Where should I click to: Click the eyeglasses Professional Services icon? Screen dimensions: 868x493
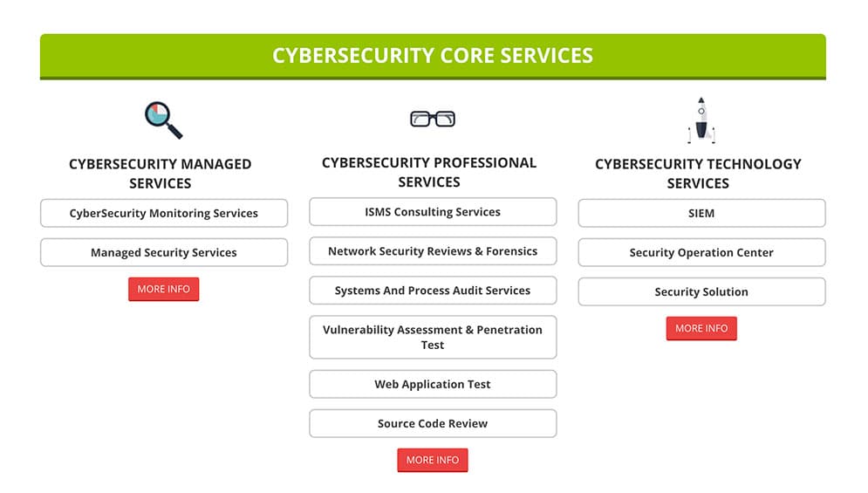pyautogui.click(x=433, y=119)
